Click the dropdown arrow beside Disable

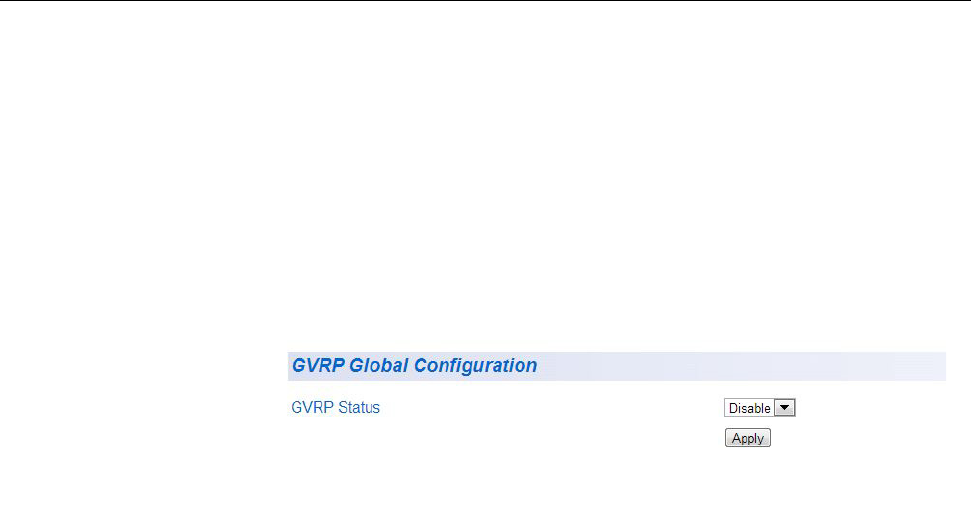[x=785, y=408]
